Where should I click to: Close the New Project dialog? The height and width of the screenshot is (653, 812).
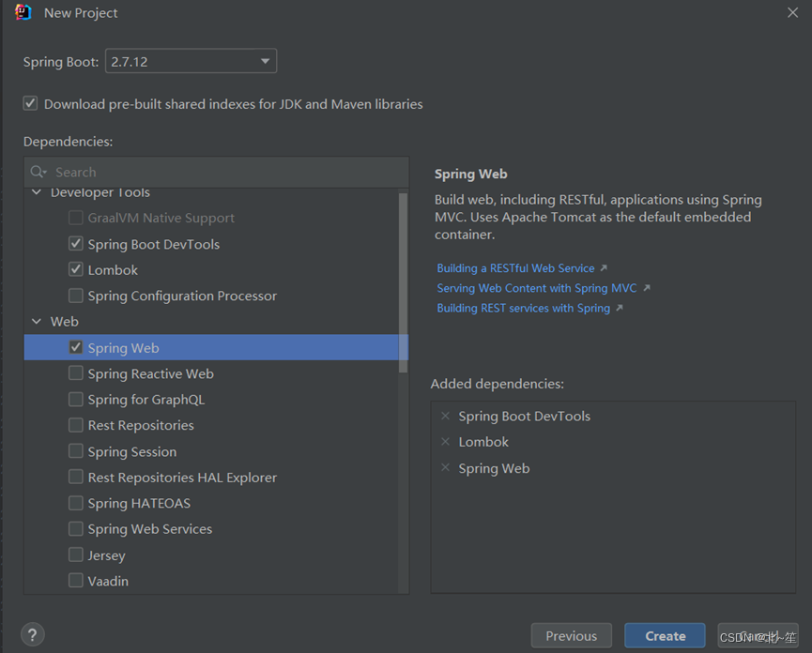click(792, 12)
